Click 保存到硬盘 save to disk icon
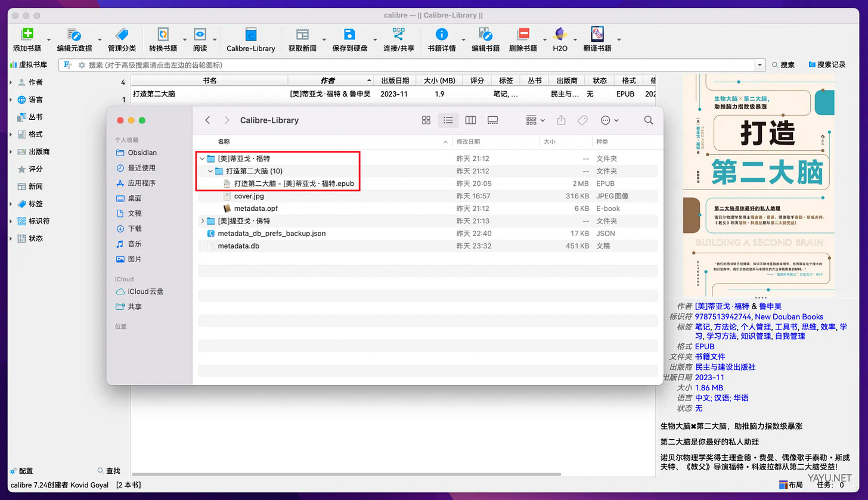The width and height of the screenshot is (868, 500). pyautogui.click(x=349, y=34)
